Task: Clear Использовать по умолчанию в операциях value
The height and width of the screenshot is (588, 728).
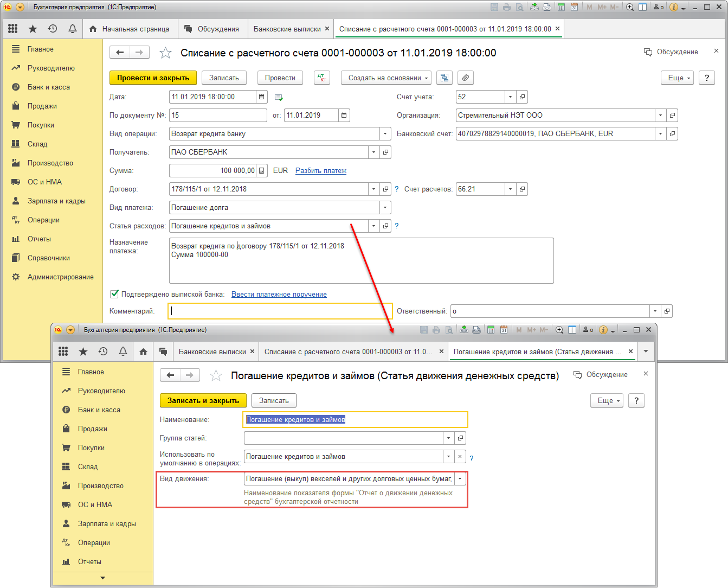Action: (460, 457)
